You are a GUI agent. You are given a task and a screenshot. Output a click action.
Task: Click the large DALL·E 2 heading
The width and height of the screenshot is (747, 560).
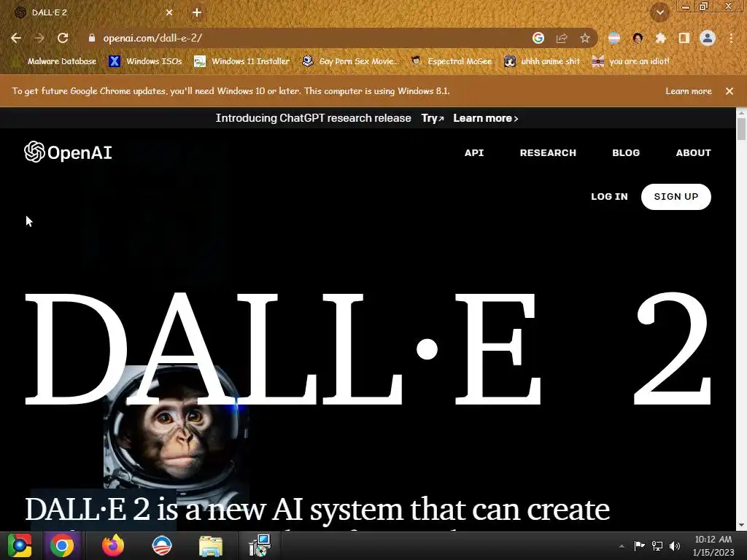click(x=368, y=349)
